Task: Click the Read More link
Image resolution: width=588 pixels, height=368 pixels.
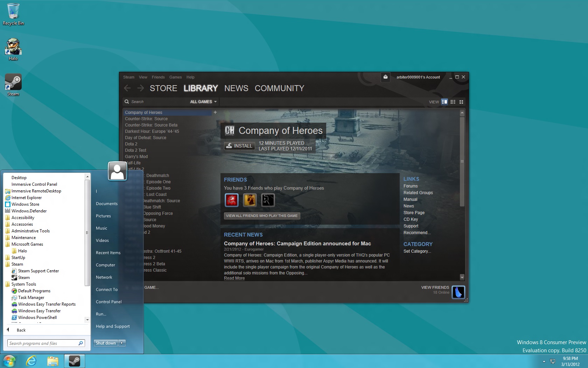Action: coord(234,278)
